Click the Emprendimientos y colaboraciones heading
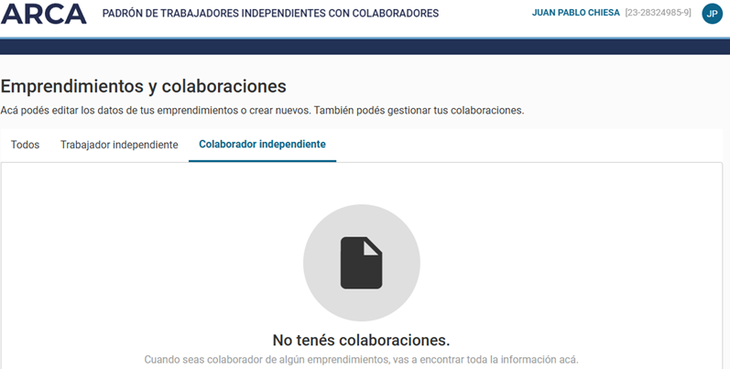 [143, 86]
